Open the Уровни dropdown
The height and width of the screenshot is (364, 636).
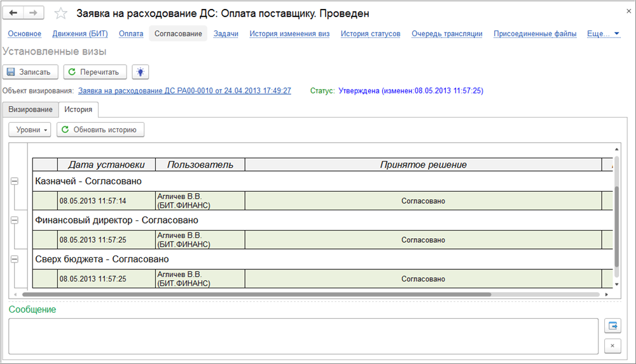click(x=31, y=130)
